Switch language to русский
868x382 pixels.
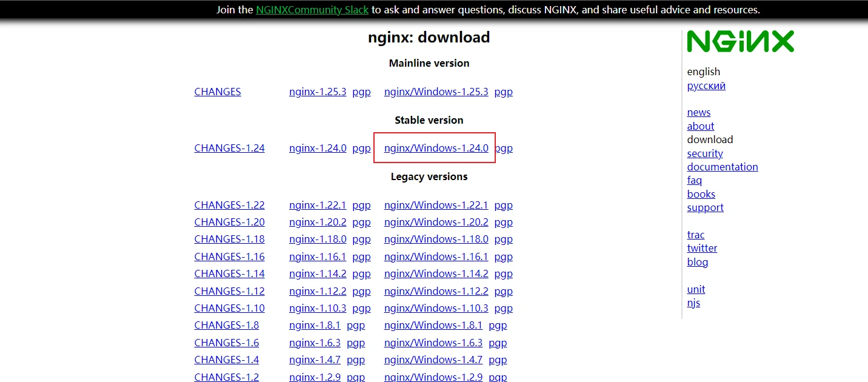pyautogui.click(x=706, y=85)
